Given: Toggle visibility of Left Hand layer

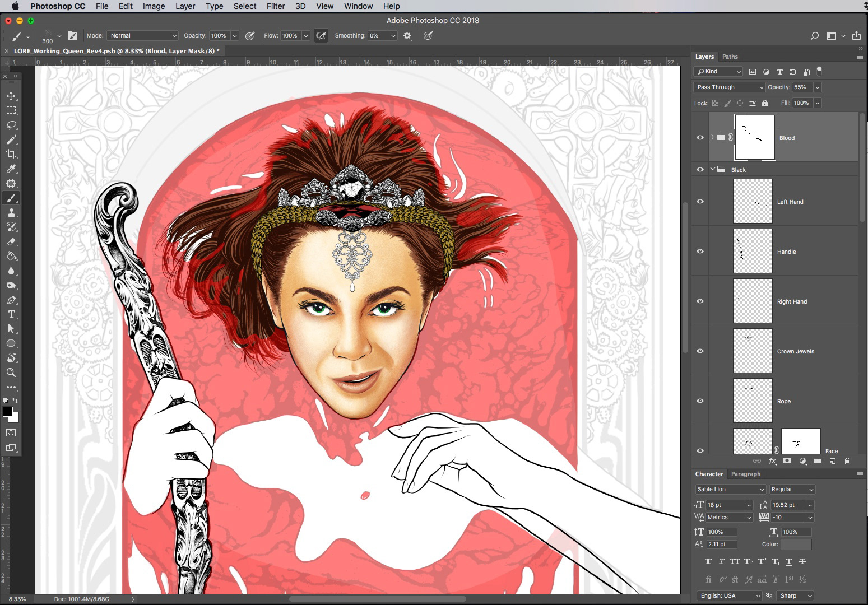Looking at the screenshot, I should click(700, 201).
